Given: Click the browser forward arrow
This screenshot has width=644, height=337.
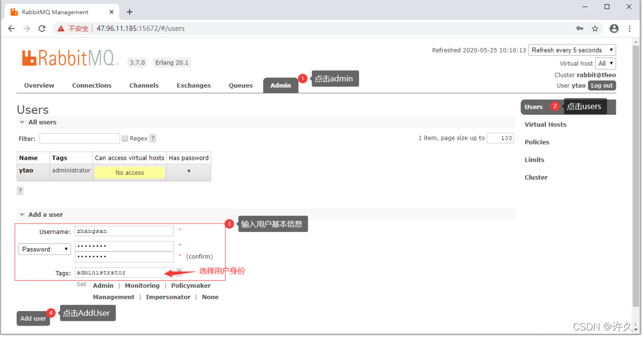Looking at the screenshot, I should tap(27, 29).
